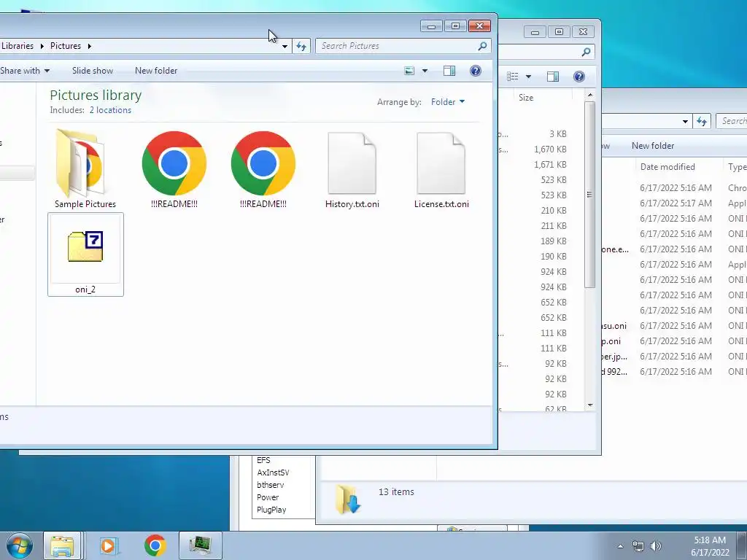The height and width of the screenshot is (560, 747).
Task: Expand the arrow after Pictures in breadcrumb
Action: point(89,46)
